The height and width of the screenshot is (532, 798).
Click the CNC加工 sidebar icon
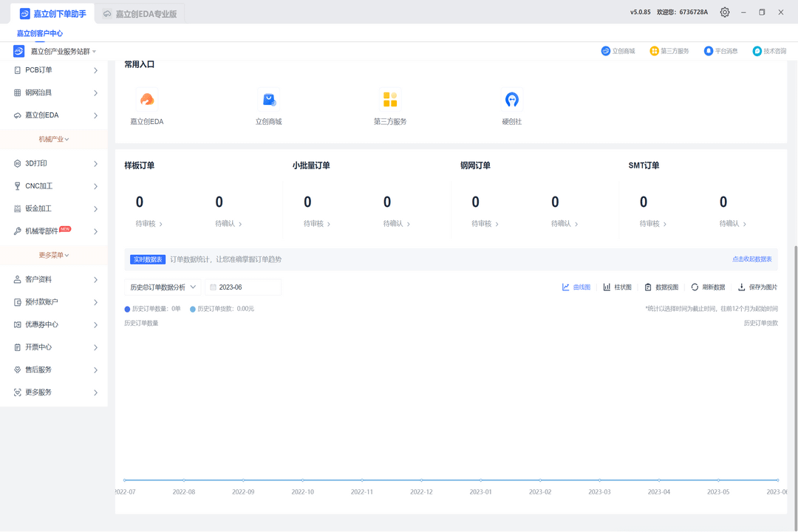tap(17, 186)
